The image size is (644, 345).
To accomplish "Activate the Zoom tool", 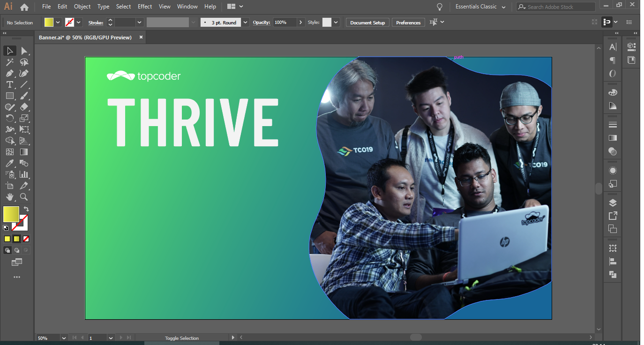I will coord(24,197).
